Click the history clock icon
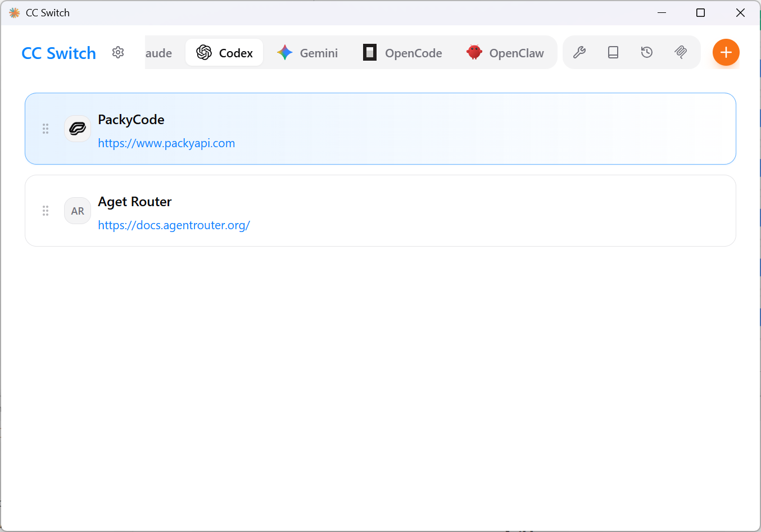761x532 pixels. 647,52
